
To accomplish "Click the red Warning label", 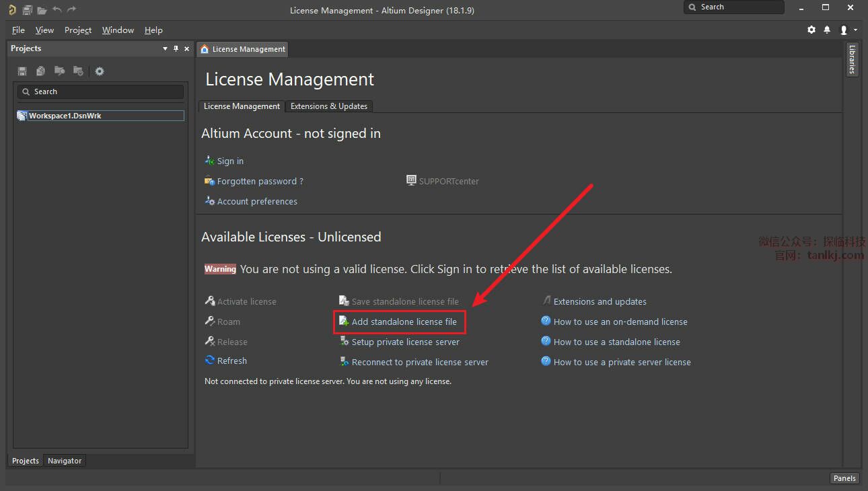I will click(x=220, y=269).
